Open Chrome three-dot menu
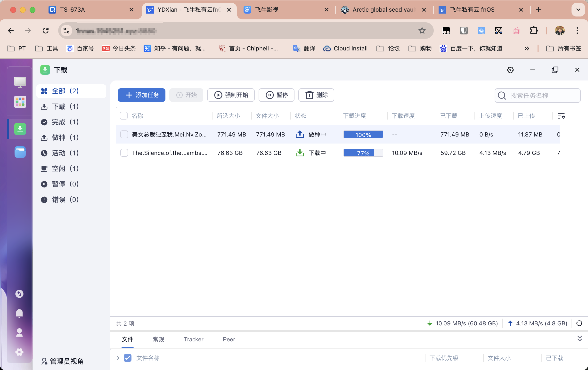Image resolution: width=588 pixels, height=370 pixels. click(x=577, y=31)
